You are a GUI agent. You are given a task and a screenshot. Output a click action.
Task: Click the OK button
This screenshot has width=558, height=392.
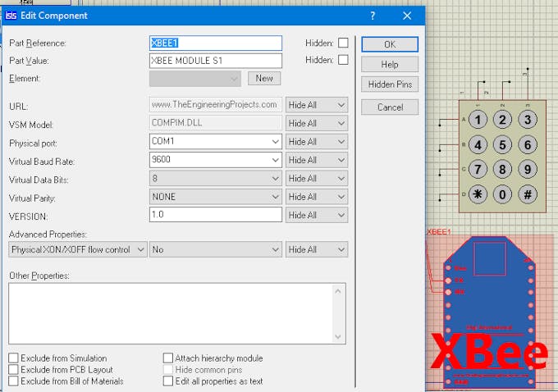point(390,44)
